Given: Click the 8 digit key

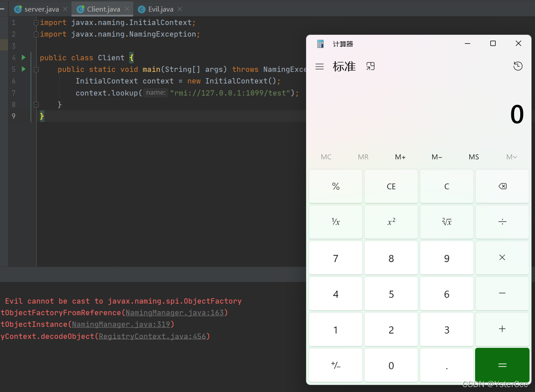Looking at the screenshot, I should 392,258.
